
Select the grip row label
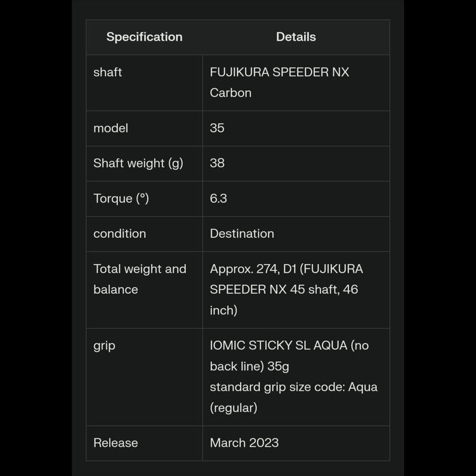pos(104,346)
